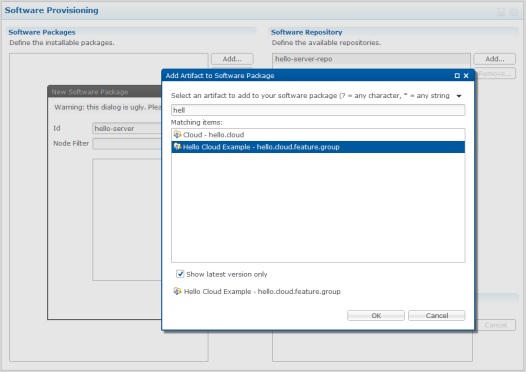The height and width of the screenshot is (372, 526).
Task: Click Cancel in the Add Artifact dialog
Action: coord(437,315)
